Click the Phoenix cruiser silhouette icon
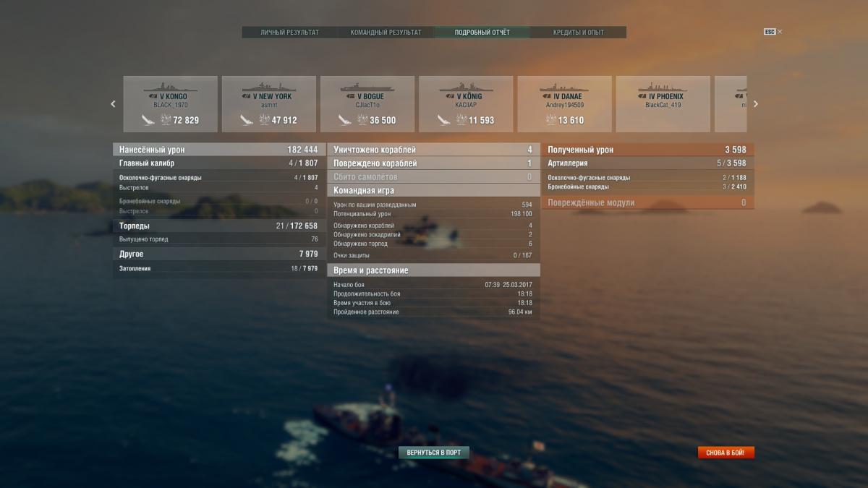This screenshot has height=488, width=868. (x=663, y=87)
